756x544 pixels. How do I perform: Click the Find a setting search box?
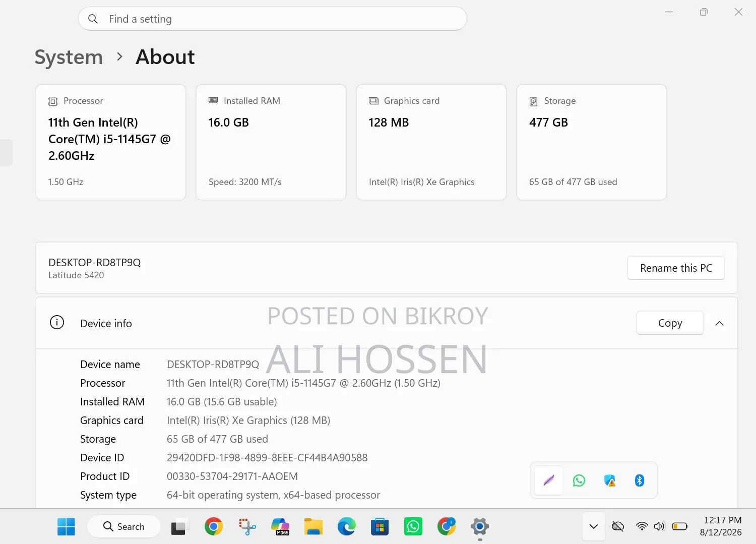273,19
